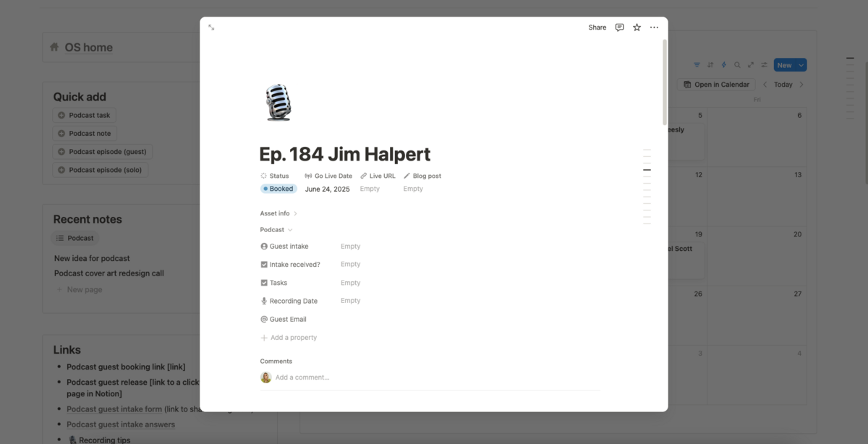Click the Guest intake property
868x444 pixels.
pyautogui.click(x=284, y=247)
